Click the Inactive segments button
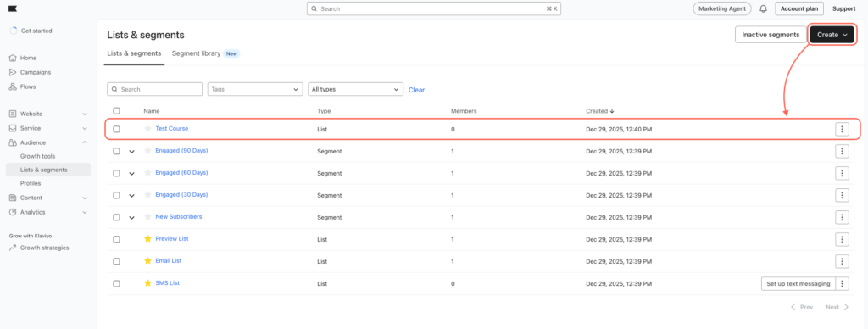The height and width of the screenshot is (329, 868). tap(771, 34)
